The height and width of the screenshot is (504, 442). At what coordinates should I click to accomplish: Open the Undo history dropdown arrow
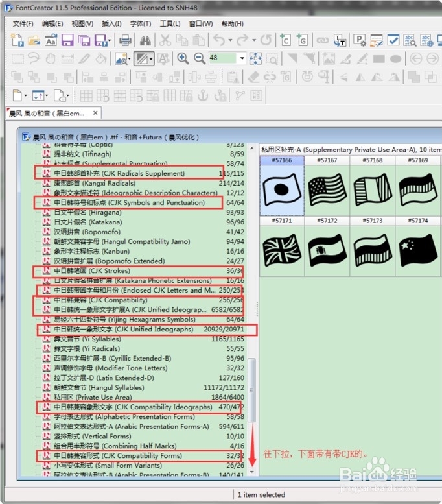pos(230,40)
